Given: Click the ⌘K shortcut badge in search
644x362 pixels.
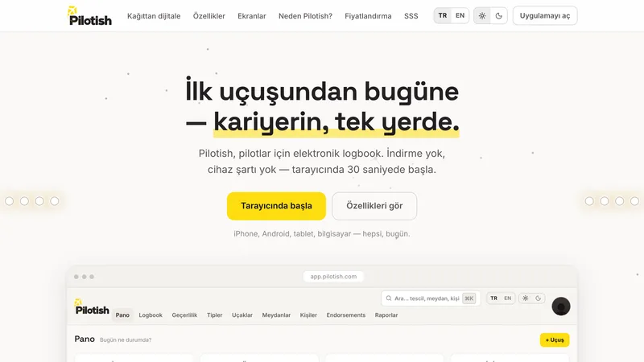Looking at the screenshot, I should pyautogui.click(x=469, y=298).
